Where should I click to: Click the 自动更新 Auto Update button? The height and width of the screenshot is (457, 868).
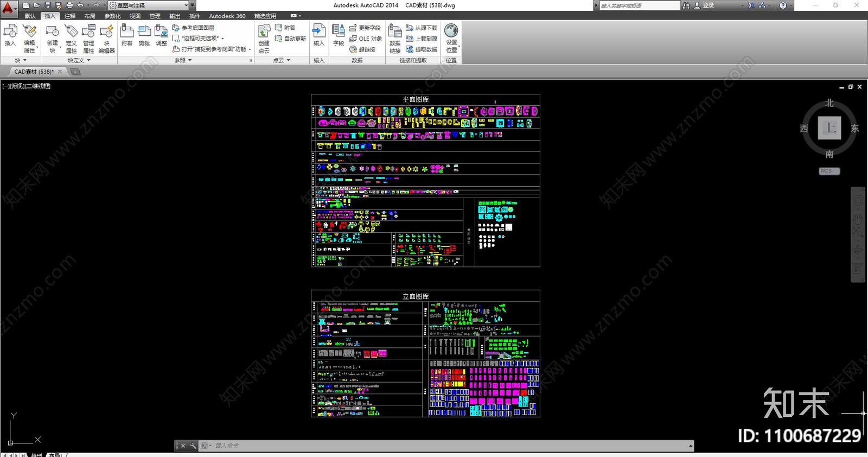(x=291, y=39)
